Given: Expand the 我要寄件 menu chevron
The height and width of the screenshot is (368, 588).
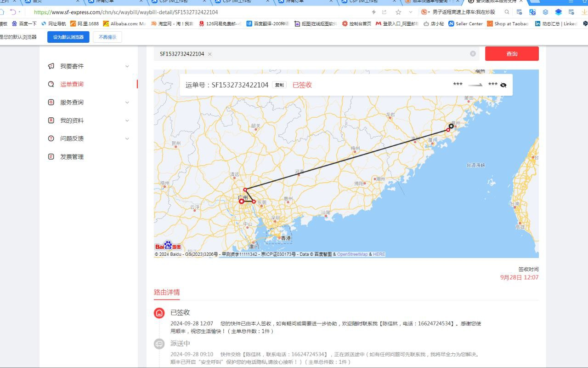Looking at the screenshot, I should point(127,66).
